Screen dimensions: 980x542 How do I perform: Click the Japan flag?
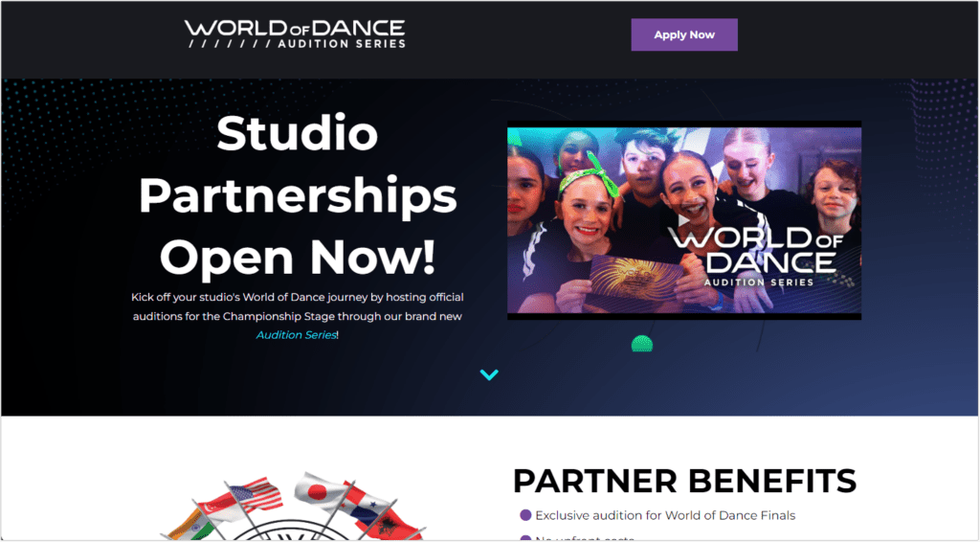(322, 489)
